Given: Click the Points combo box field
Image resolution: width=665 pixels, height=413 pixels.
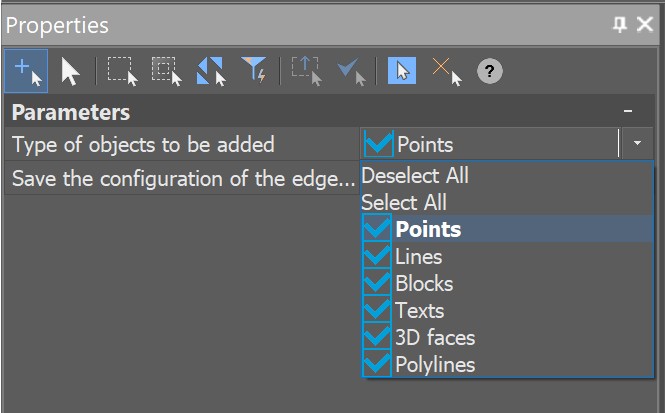Looking at the screenshot, I should [x=490, y=145].
